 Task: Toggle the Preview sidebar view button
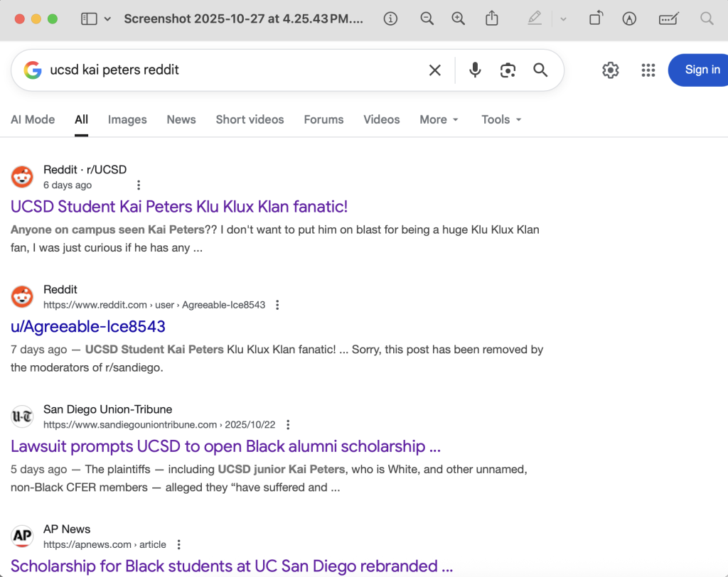click(x=89, y=19)
